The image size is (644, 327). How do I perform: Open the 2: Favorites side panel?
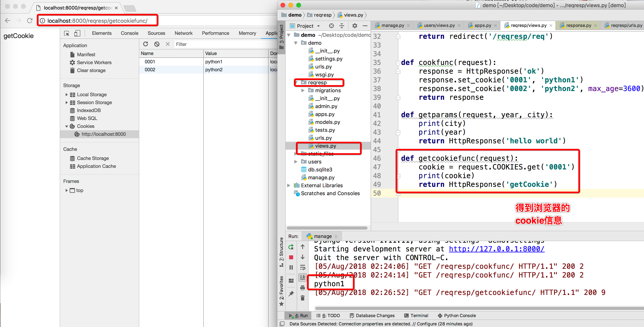(x=281, y=291)
